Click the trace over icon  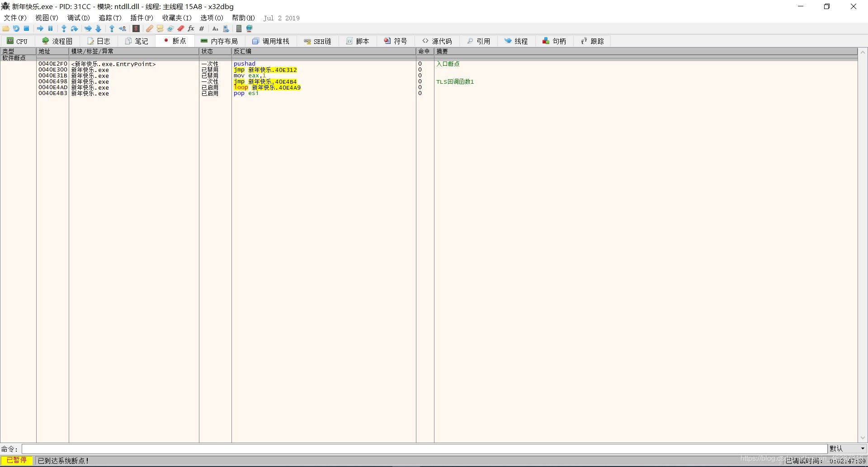point(99,29)
